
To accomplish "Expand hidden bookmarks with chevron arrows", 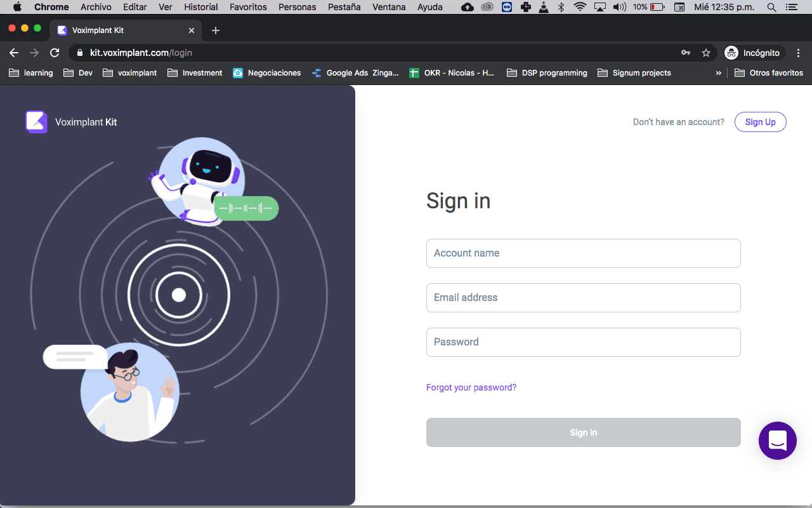I will (718, 73).
